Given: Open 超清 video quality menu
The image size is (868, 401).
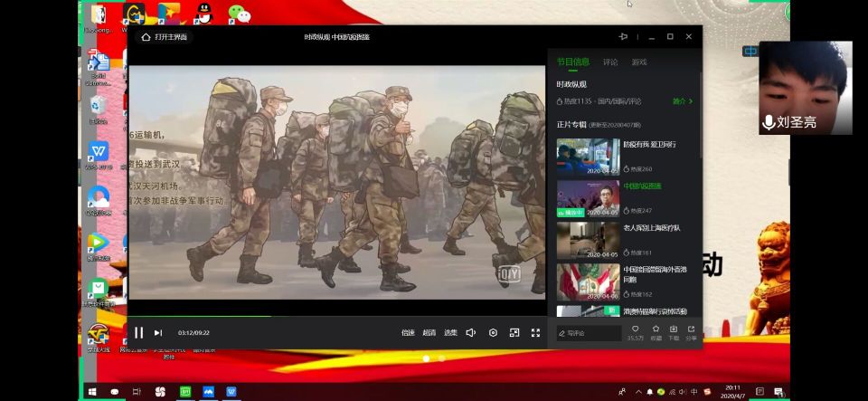Looking at the screenshot, I should coord(429,333).
